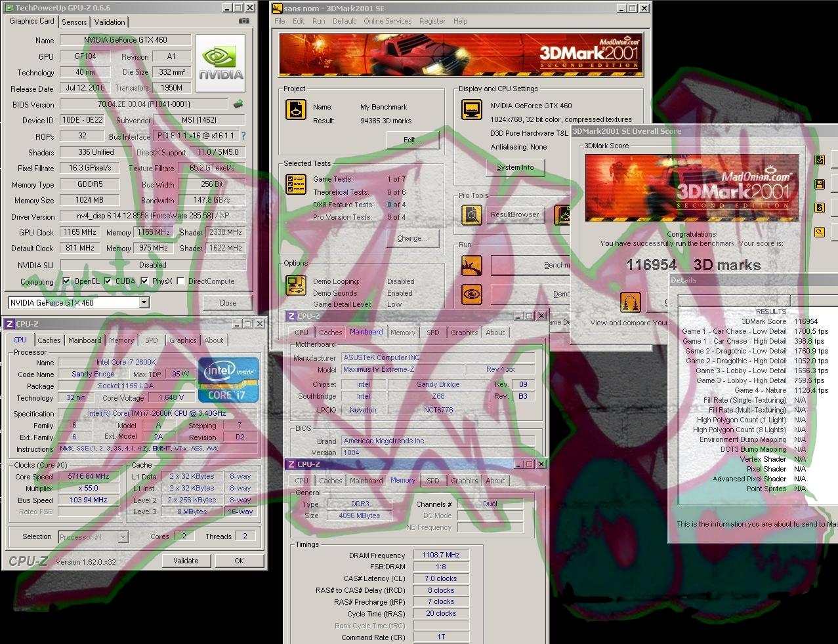838x644 pixels.
Task: Open the About tab in the CPU-Z Mainboard window
Action: (495, 332)
